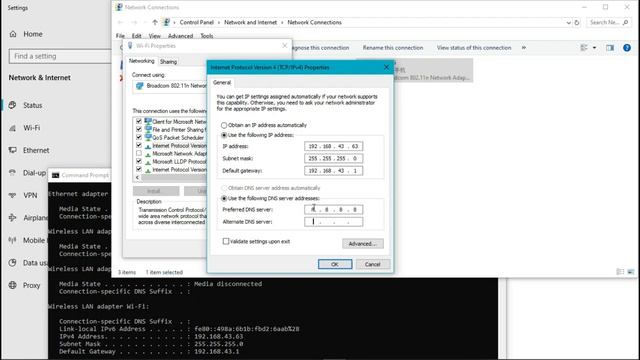Click Rename this connection
Image resolution: width=640 pixels, height=360 pixels.
(x=393, y=48)
